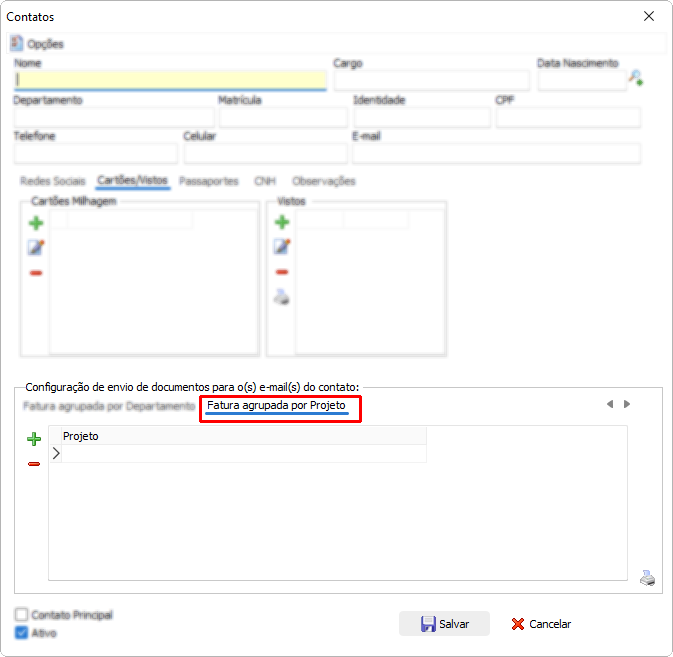Focus the Nome input field
The height and width of the screenshot is (657, 673).
[x=170, y=80]
